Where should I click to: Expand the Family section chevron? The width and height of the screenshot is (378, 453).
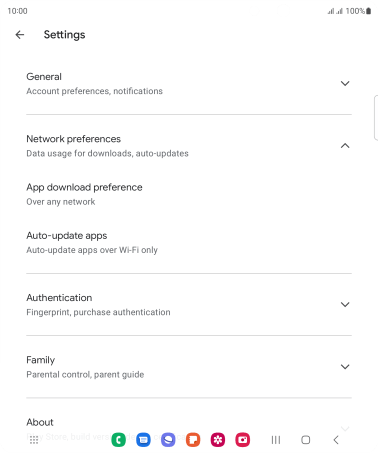[345, 367]
